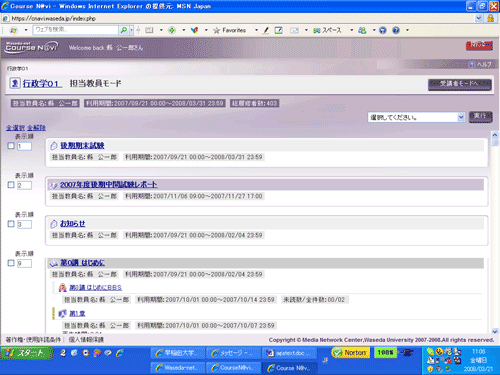Viewport: 500px width, 375px height.
Task: Click display order field containing 3
Action: tap(24, 224)
